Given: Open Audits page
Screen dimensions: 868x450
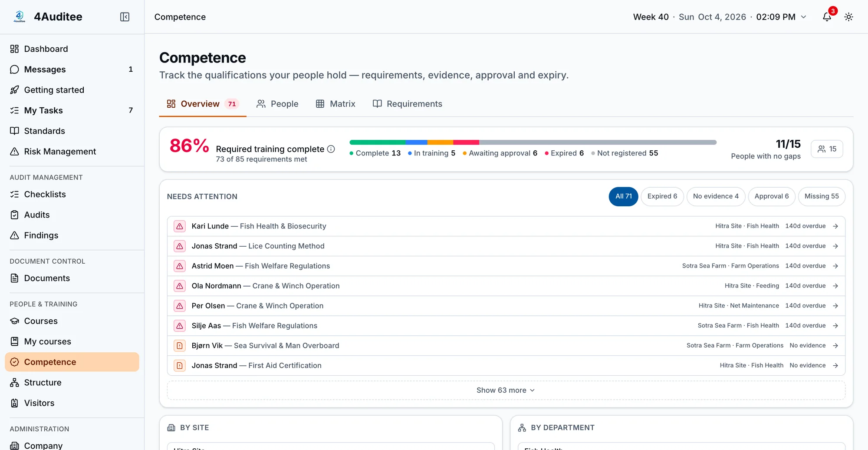Looking at the screenshot, I should tap(72, 215).
